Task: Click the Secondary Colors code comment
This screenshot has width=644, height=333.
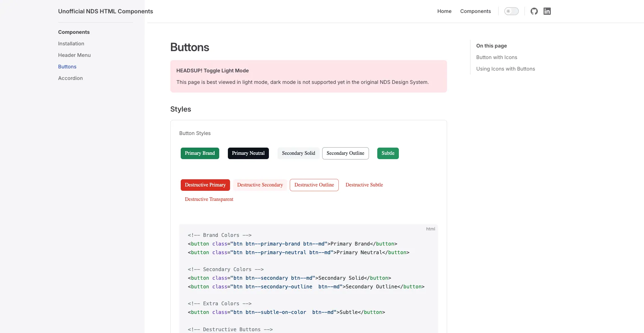Action: [226, 269]
